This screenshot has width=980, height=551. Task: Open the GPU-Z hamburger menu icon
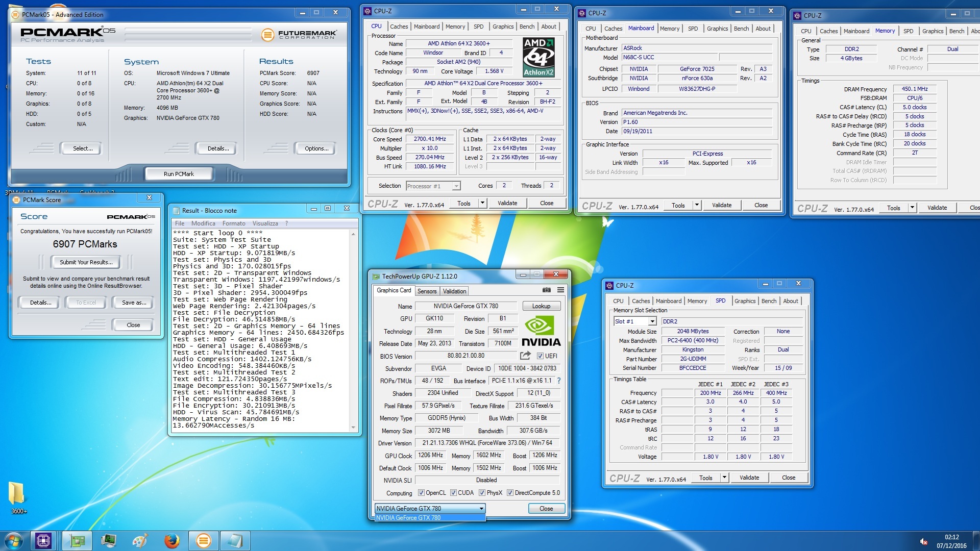[x=560, y=290]
